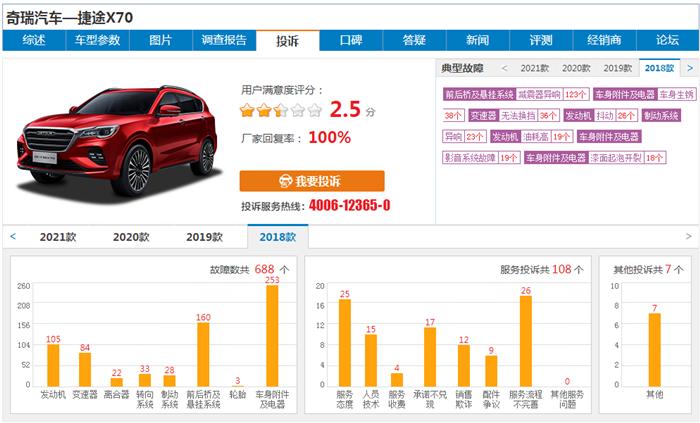
Task: Click the 前后桥及悬挂系统 bar showing 160
Action: pyautogui.click(x=203, y=355)
